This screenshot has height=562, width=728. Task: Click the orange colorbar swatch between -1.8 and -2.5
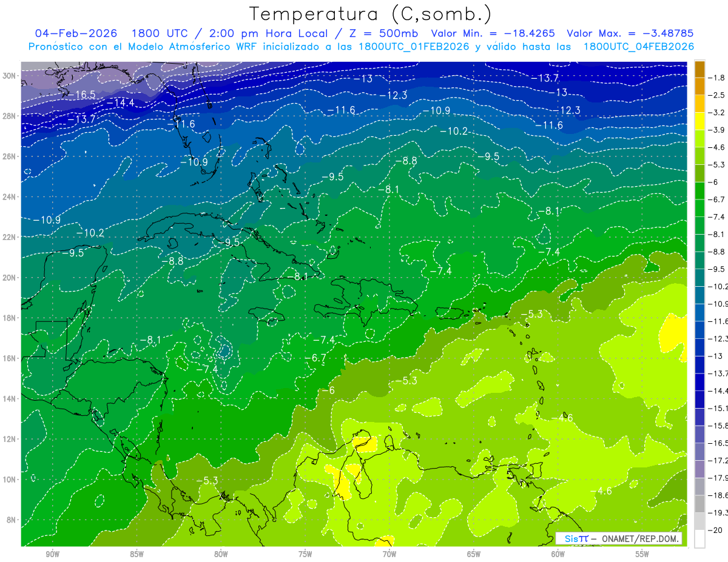[699, 87]
